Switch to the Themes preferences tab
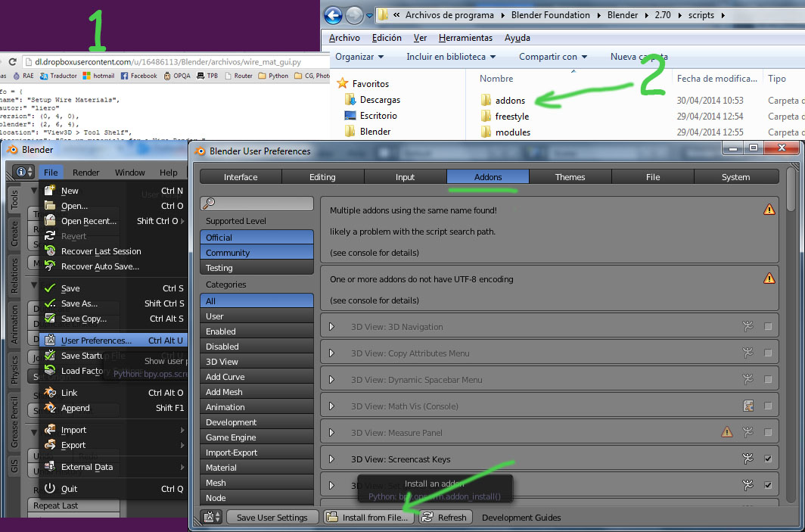805x532 pixels. pyautogui.click(x=570, y=176)
